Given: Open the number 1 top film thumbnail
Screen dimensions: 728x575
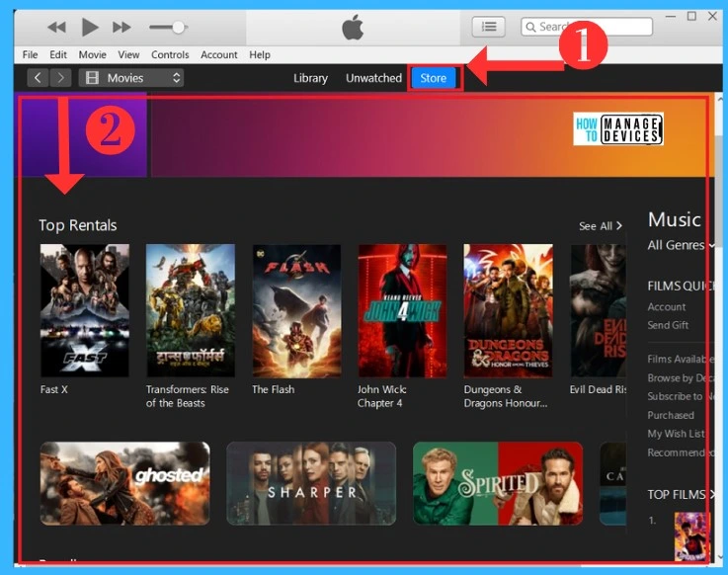Looking at the screenshot, I should 691,536.
